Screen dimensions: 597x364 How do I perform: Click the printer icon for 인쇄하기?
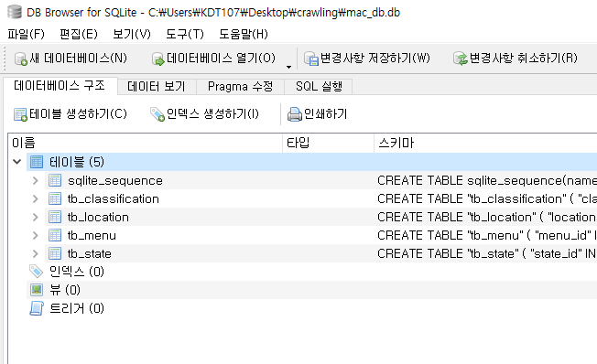coord(295,114)
